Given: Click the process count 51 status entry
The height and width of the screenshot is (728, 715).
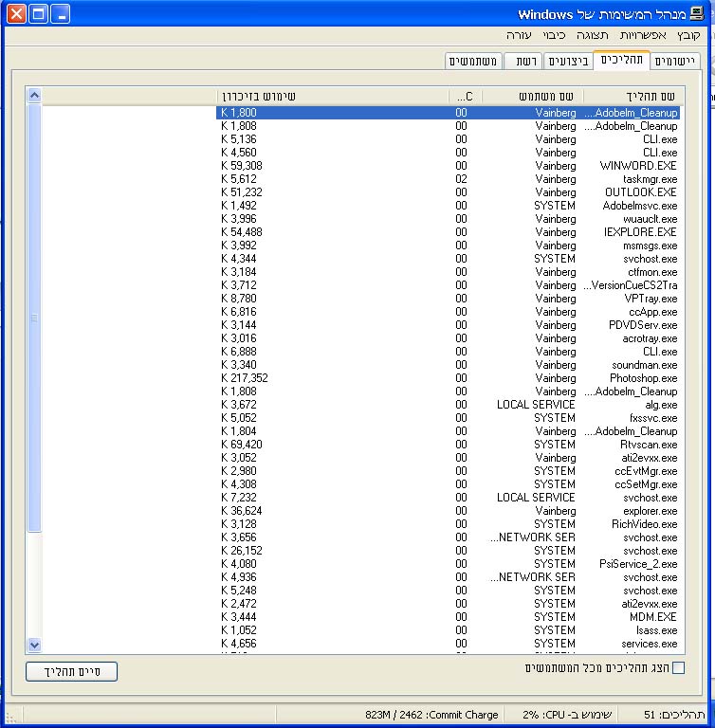Looking at the screenshot, I should tap(674, 715).
